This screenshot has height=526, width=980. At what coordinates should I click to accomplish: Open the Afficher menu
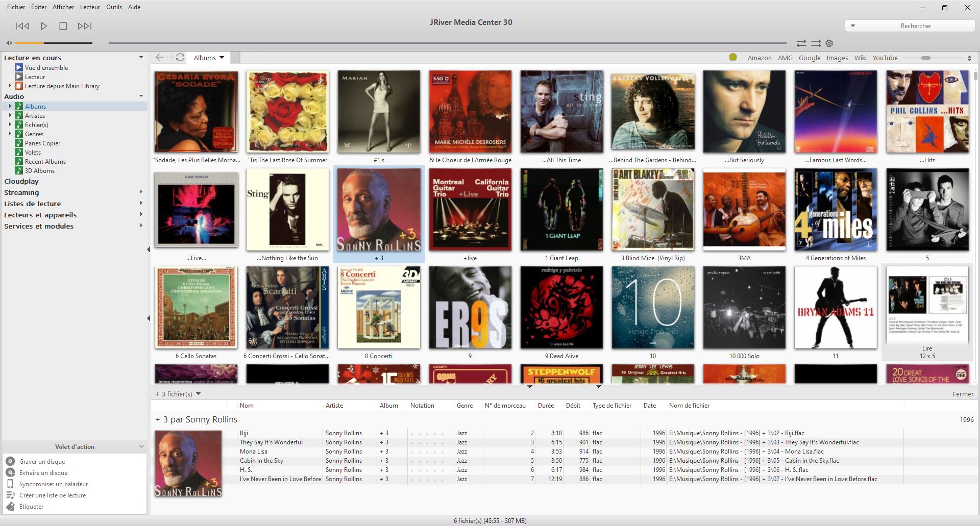(x=63, y=7)
